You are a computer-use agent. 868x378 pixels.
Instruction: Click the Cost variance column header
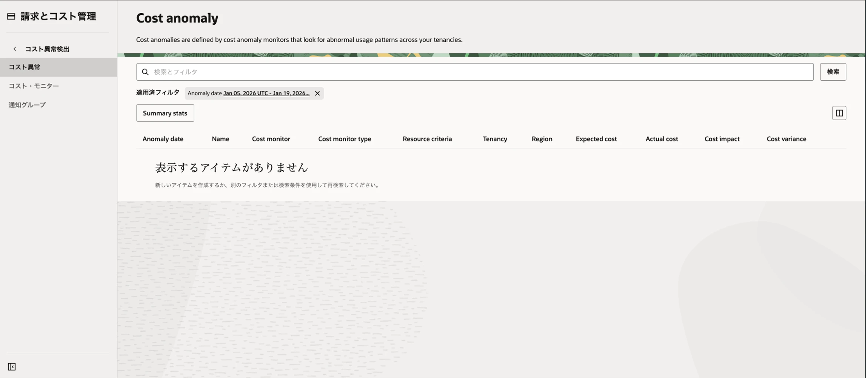[786, 139]
